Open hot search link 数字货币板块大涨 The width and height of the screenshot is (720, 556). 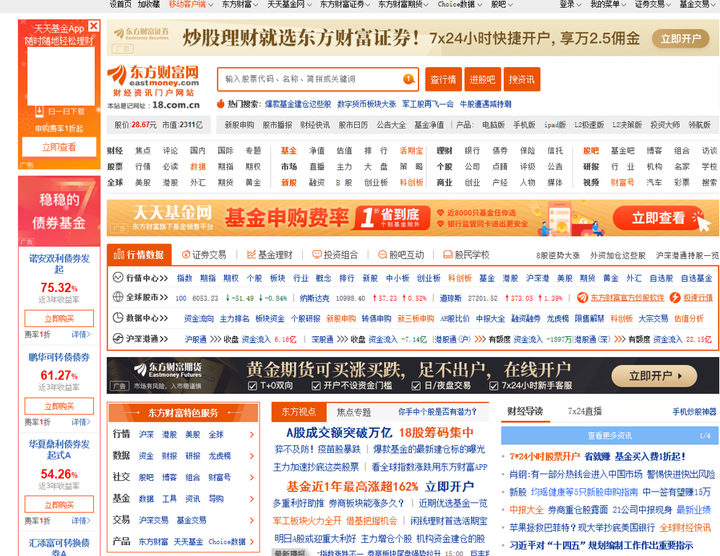pyautogui.click(x=366, y=104)
